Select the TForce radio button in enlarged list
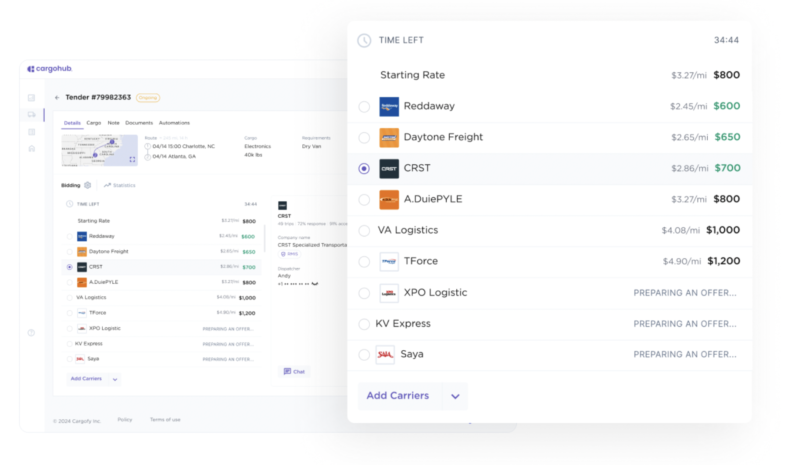The image size is (789, 465). pos(364,262)
